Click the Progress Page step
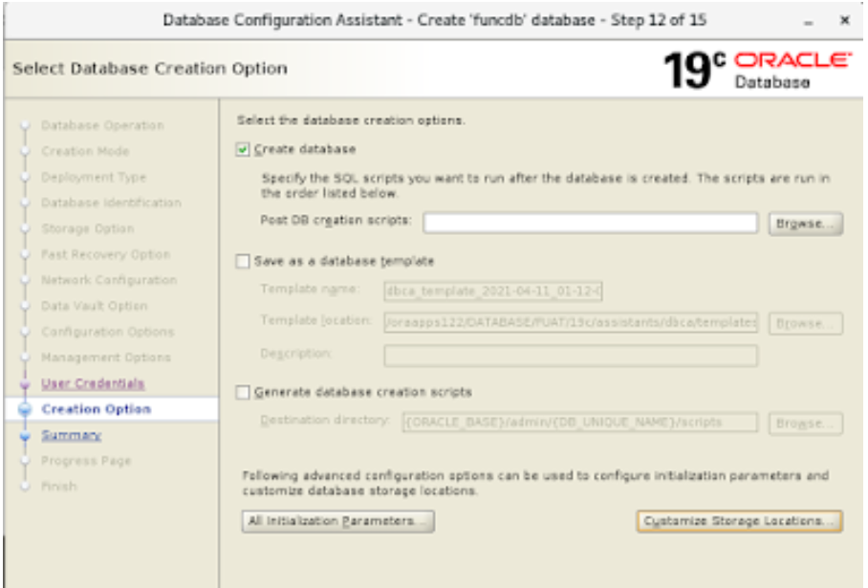868x588 pixels. [x=86, y=461]
